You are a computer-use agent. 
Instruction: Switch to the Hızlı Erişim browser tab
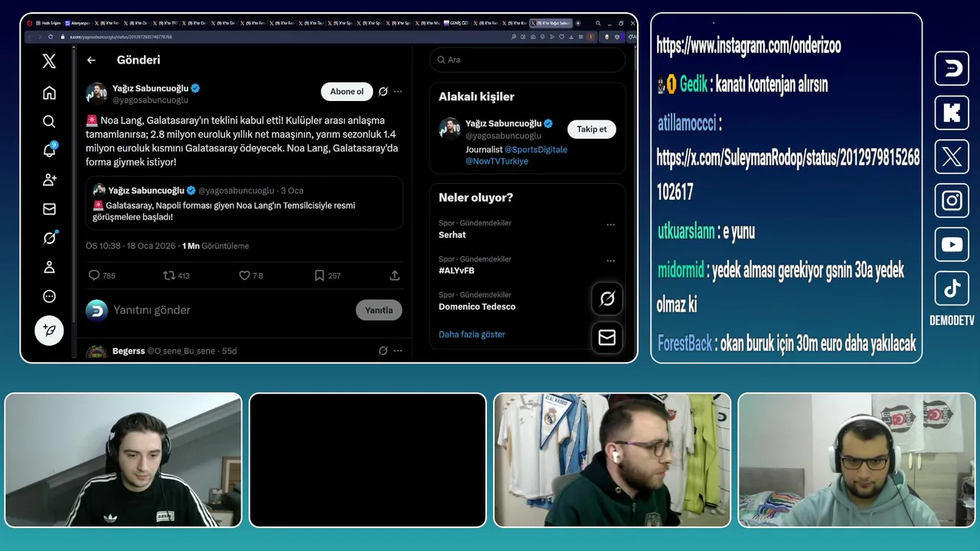[48, 23]
